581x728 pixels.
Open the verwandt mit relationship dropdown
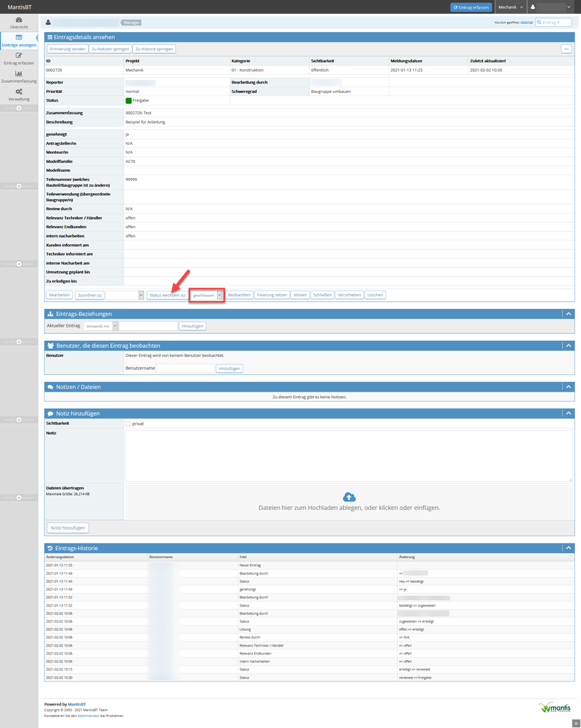(101, 326)
